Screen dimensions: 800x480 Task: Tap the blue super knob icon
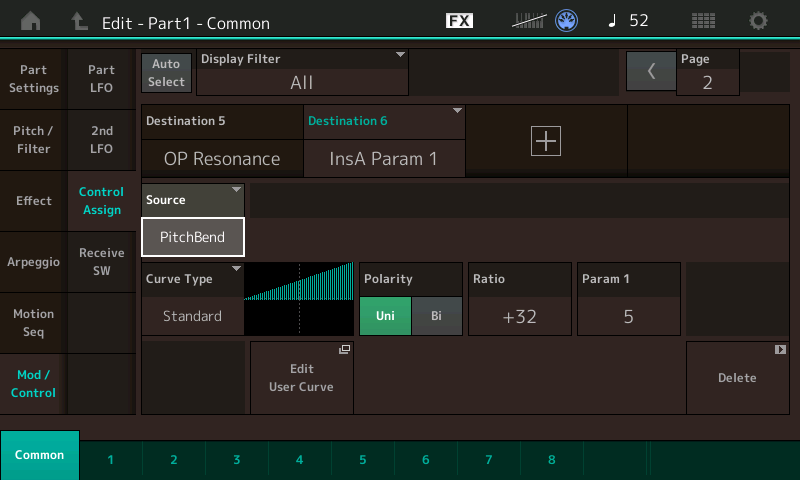point(568,20)
